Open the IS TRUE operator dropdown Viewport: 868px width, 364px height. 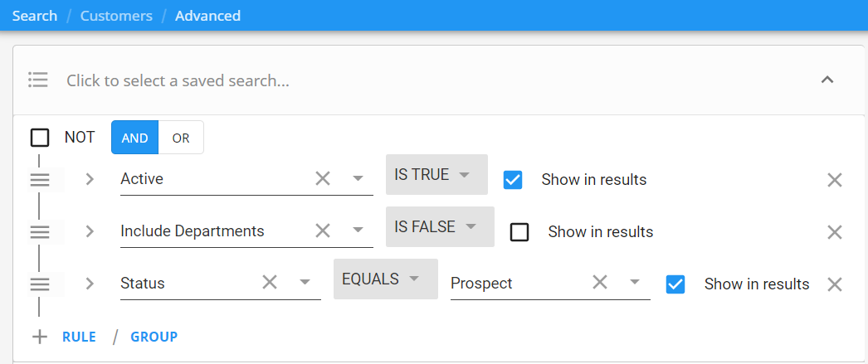[436, 174]
